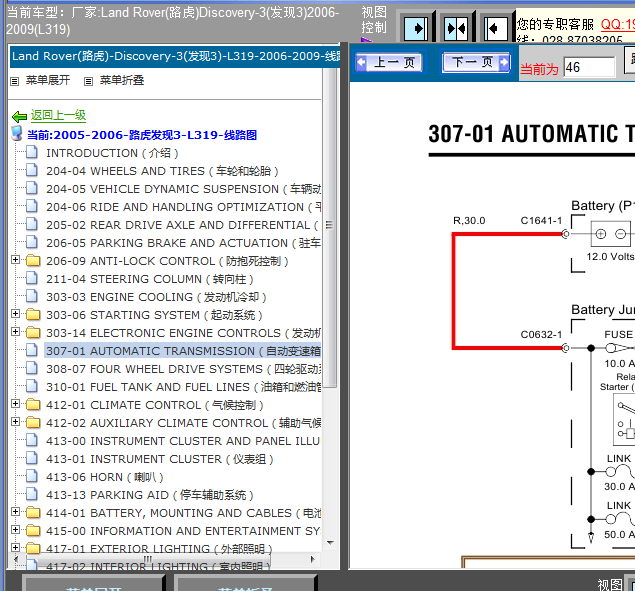Go to previous page with 上一页 button
Screen dimensions: 635x591
389,63
